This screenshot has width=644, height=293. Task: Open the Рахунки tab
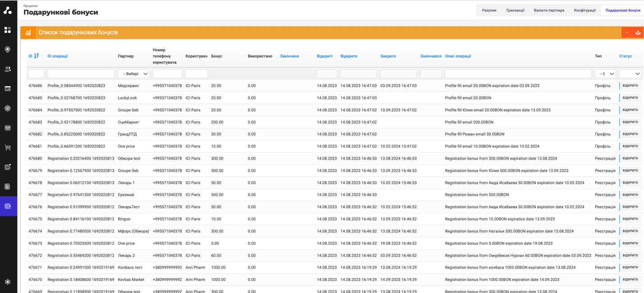coord(489,10)
